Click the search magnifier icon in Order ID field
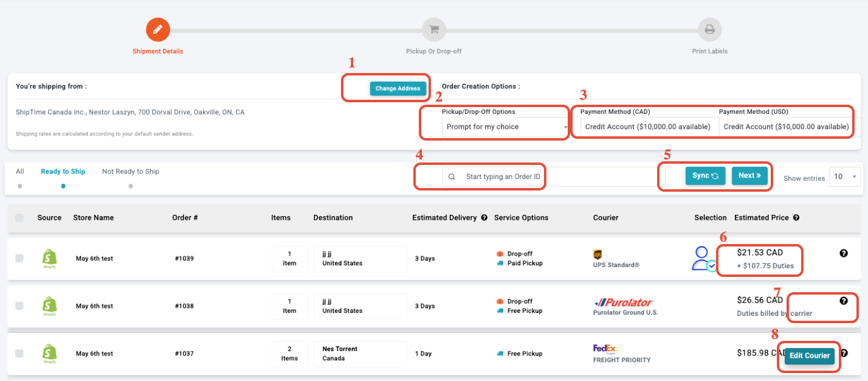 [x=452, y=177]
